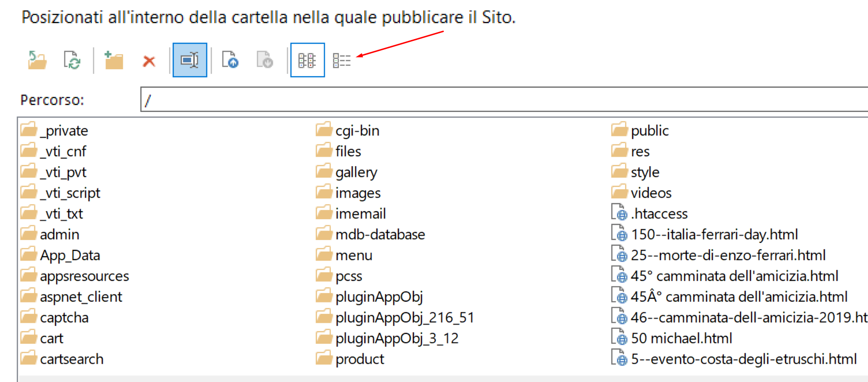Click web file icon beside 50 michael.html
The image size is (868, 382).
coord(619,337)
